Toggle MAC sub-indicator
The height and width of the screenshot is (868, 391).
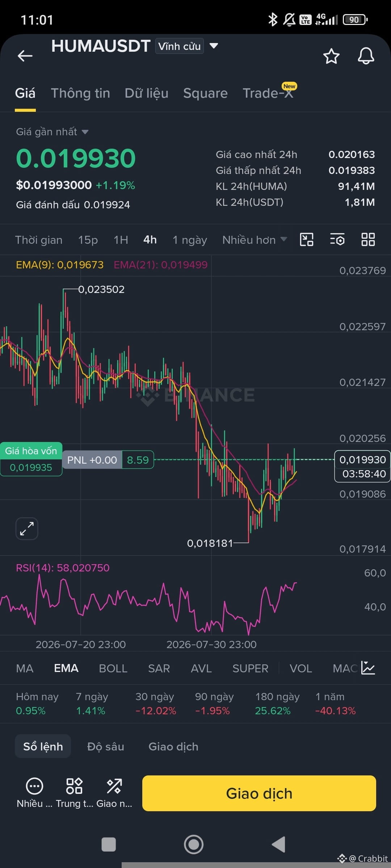pyautogui.click(x=345, y=668)
